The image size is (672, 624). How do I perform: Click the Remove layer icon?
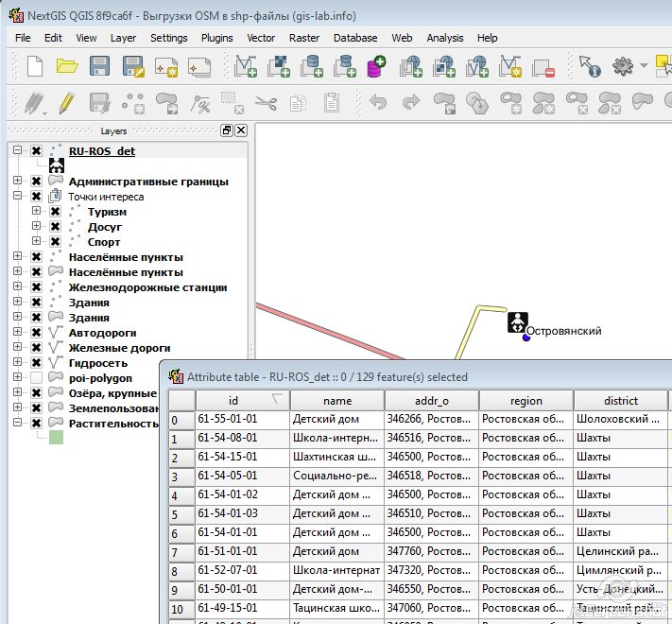tap(543, 68)
